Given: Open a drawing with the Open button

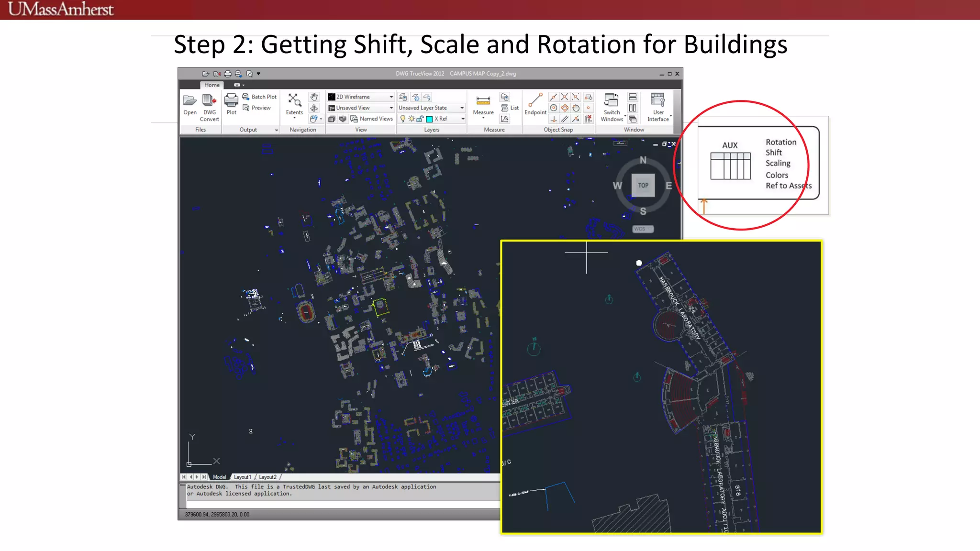Looking at the screenshot, I should tap(190, 105).
